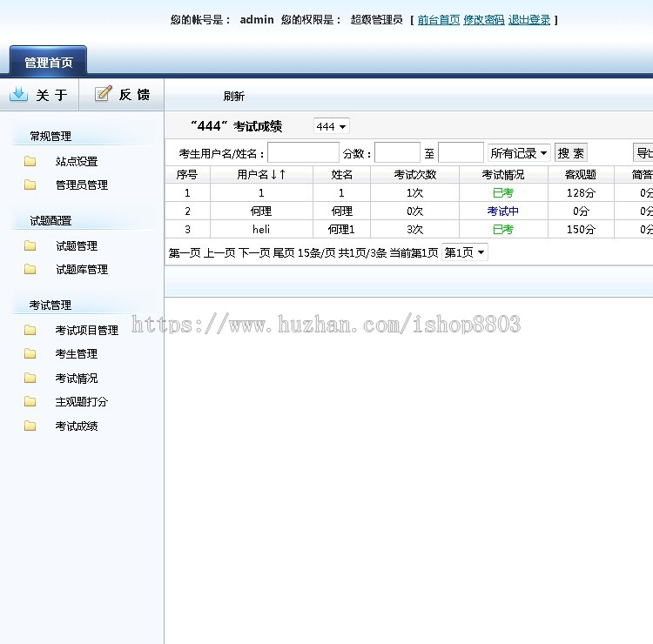Click the folder icon next to 主观题打分
The width and height of the screenshot is (653, 644).
point(30,402)
